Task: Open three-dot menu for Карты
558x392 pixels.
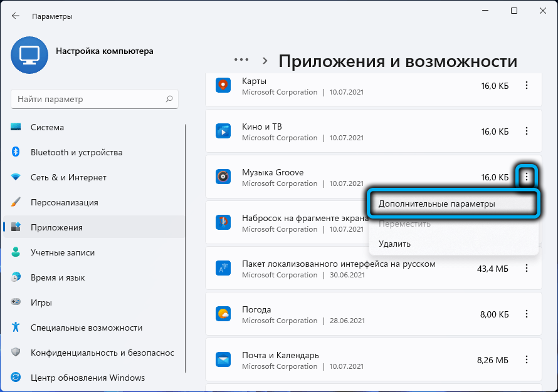Action: coord(527,86)
